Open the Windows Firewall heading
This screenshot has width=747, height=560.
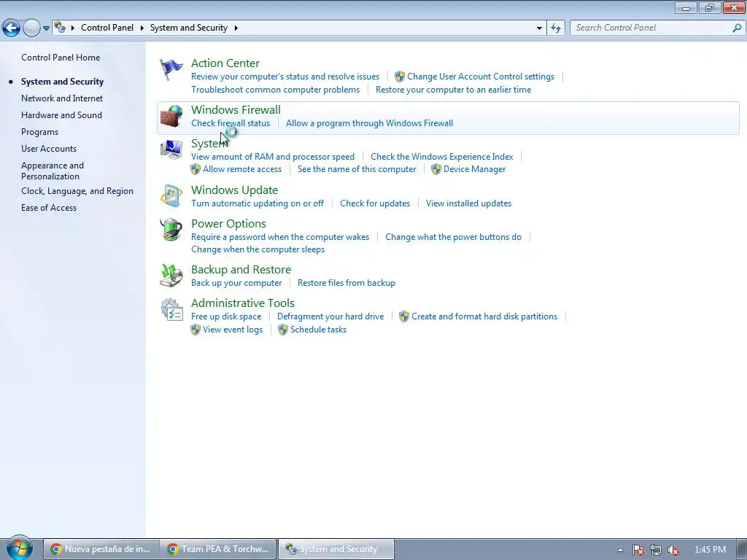[236, 109]
